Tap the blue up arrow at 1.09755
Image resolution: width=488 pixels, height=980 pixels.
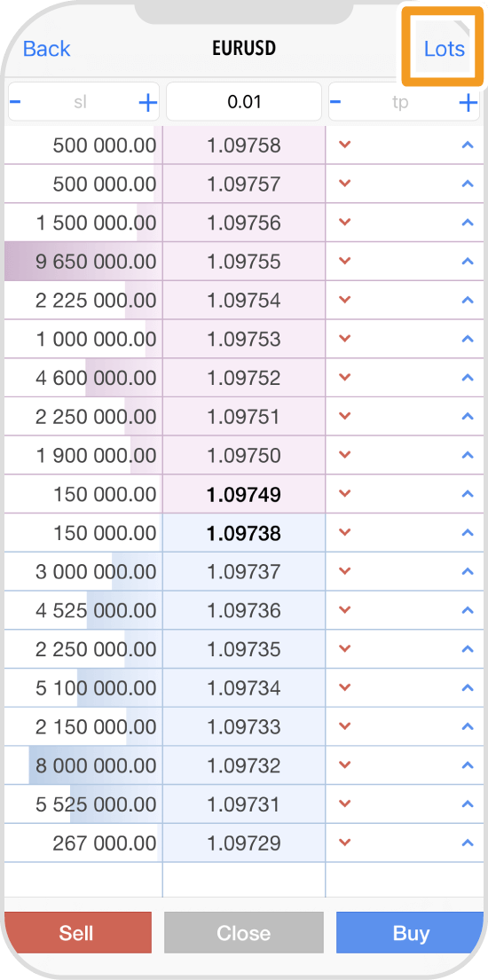pyautogui.click(x=467, y=262)
